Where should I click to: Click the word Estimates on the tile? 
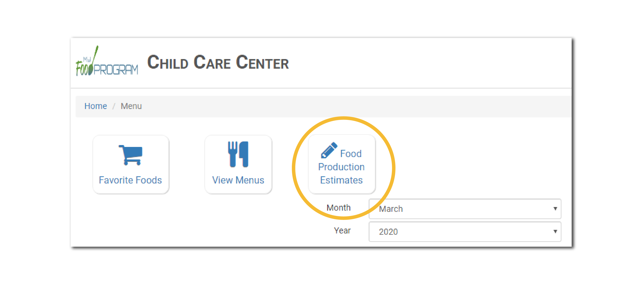341,180
